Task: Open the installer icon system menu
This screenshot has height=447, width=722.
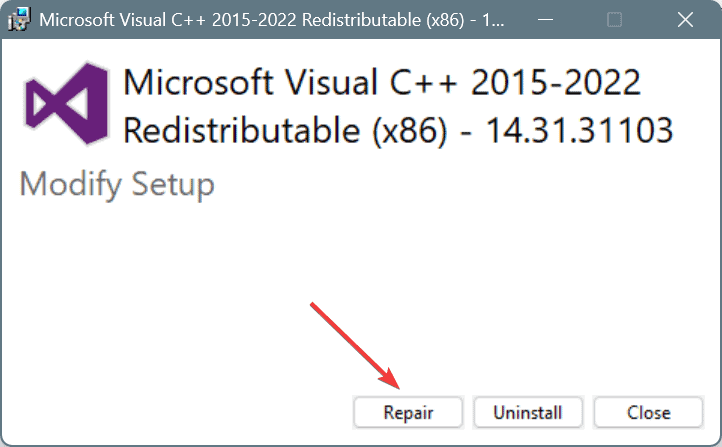Action: click(x=19, y=20)
